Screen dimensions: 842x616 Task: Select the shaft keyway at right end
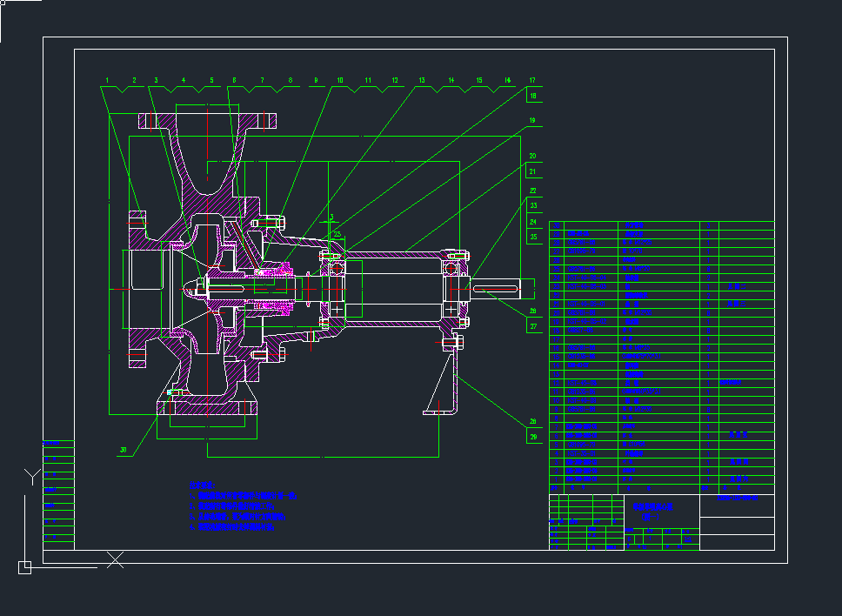point(496,286)
